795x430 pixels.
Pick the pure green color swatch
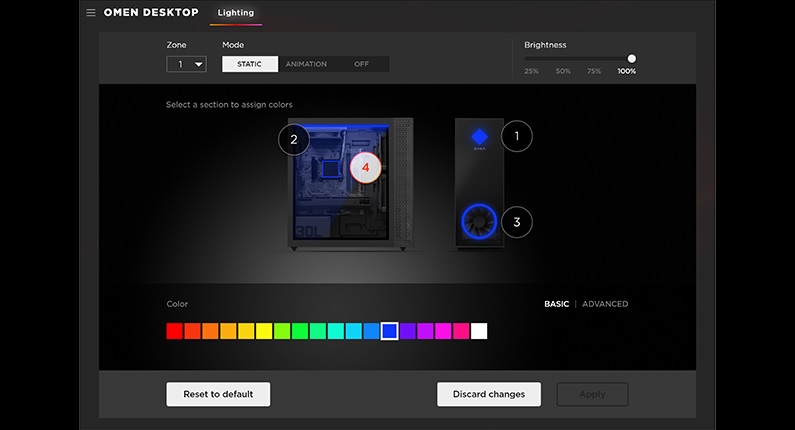300,331
